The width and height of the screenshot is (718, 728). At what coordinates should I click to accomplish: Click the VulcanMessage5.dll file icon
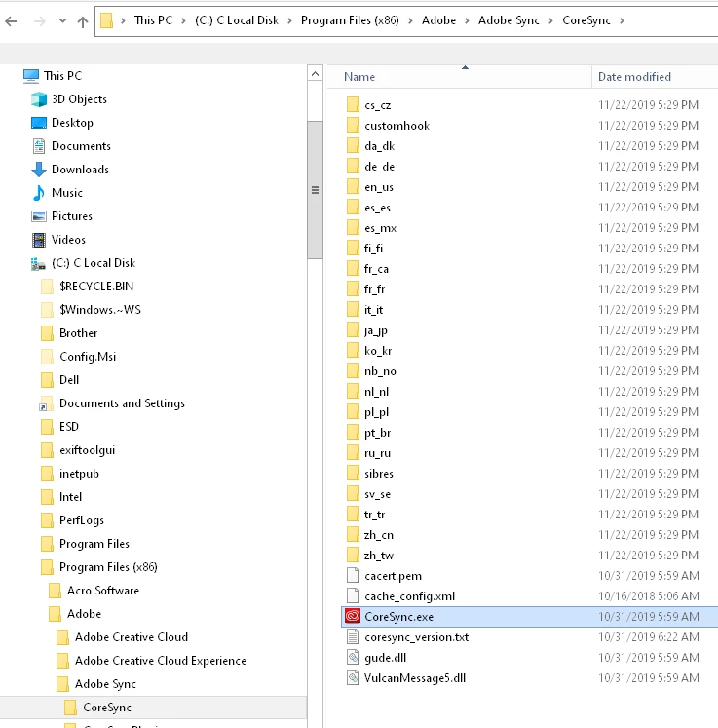pos(353,677)
